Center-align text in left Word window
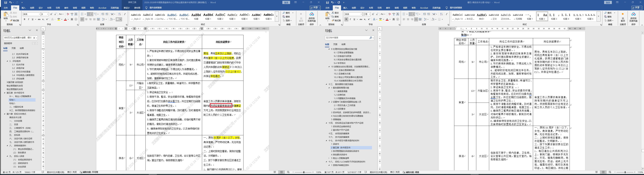The width and height of the screenshot is (644, 175). (x=86, y=19)
